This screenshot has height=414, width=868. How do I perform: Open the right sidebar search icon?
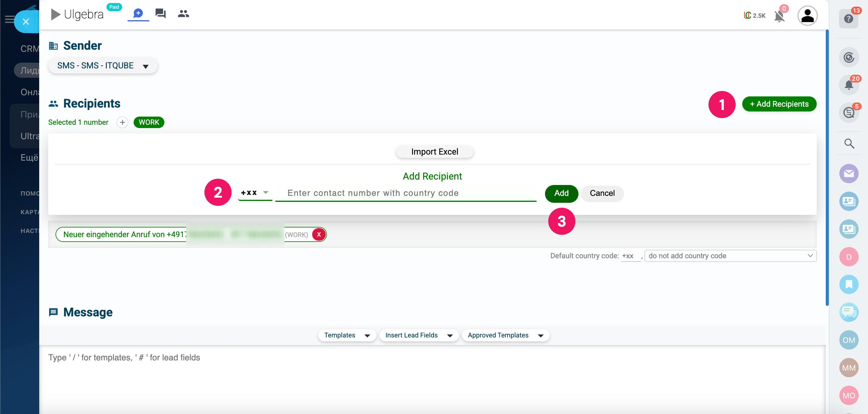tap(849, 144)
